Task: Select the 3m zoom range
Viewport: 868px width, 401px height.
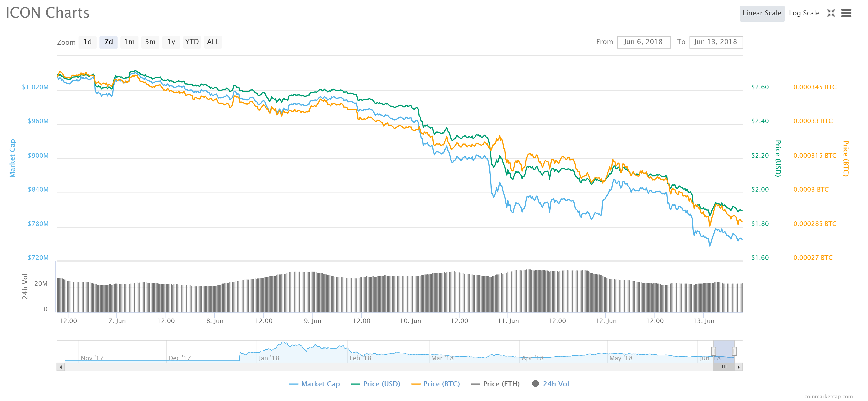Action: [x=150, y=42]
